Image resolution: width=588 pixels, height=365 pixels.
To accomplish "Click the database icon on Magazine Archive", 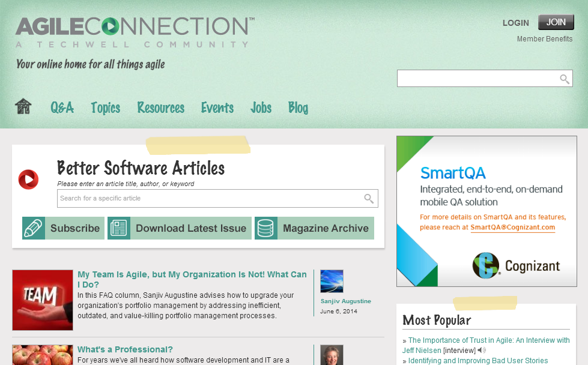I will click(x=266, y=228).
